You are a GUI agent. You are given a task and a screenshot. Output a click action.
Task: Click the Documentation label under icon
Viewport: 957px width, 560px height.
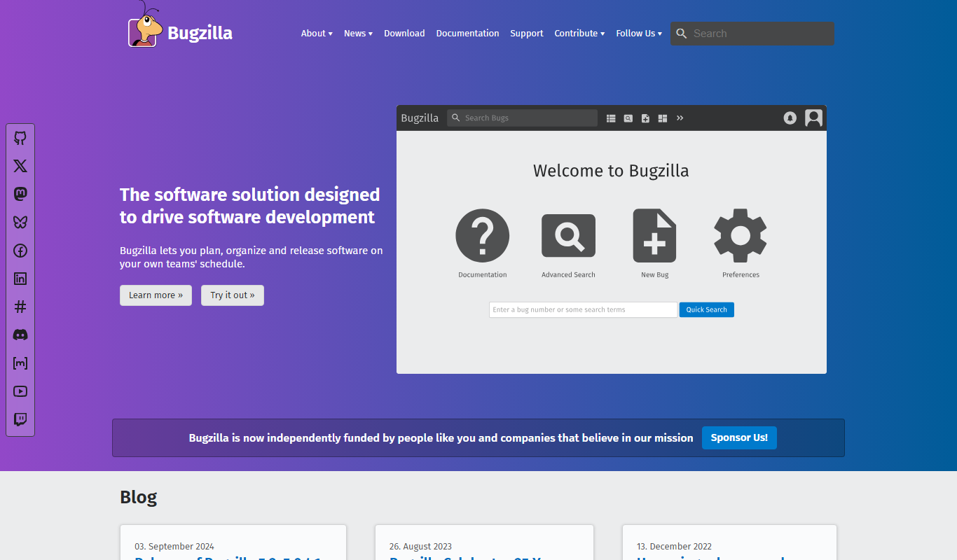tap(483, 275)
